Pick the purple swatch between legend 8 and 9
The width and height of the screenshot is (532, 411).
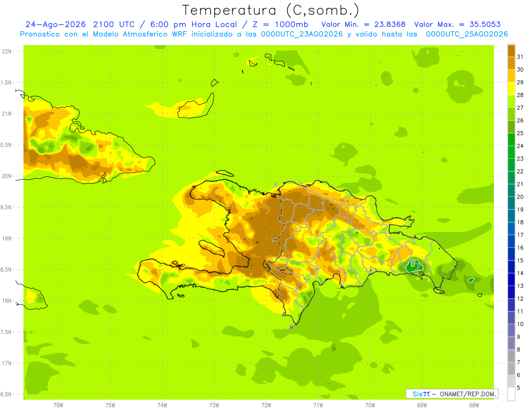[511, 343]
